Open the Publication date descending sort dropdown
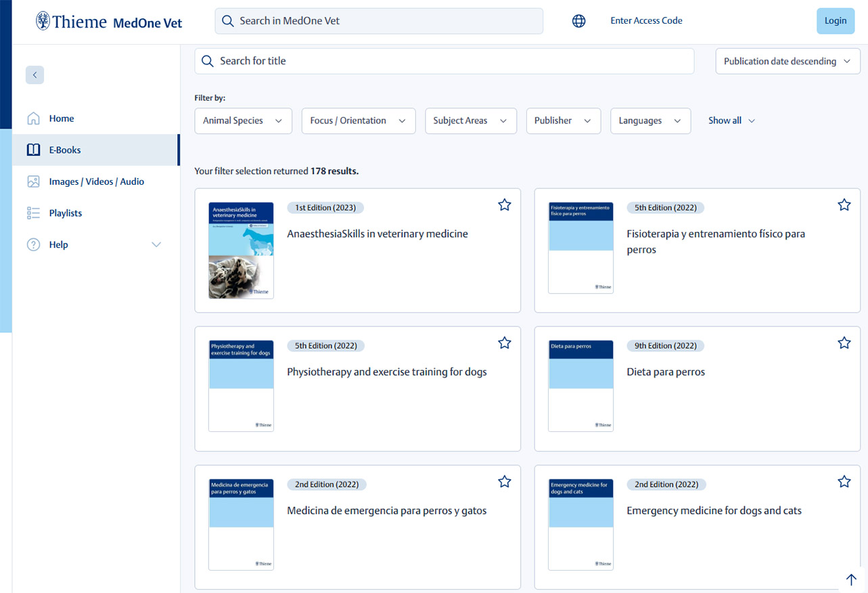The width and height of the screenshot is (868, 593). (787, 62)
